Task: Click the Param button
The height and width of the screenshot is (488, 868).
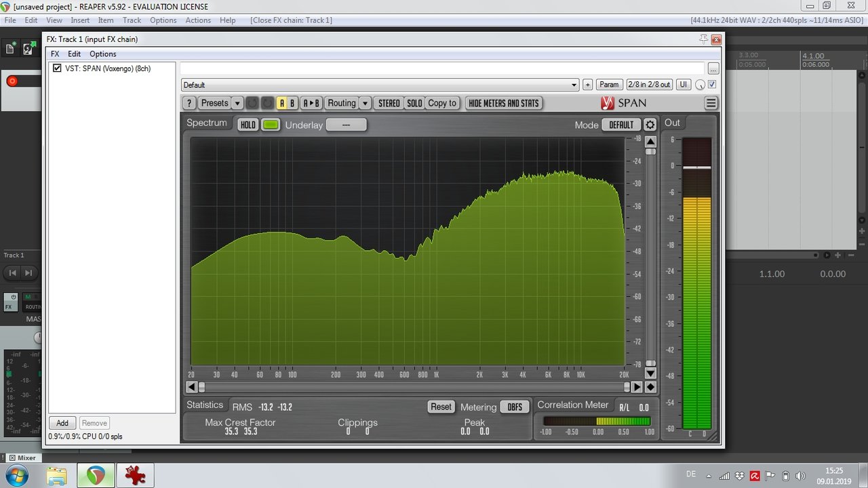Action: coord(609,85)
